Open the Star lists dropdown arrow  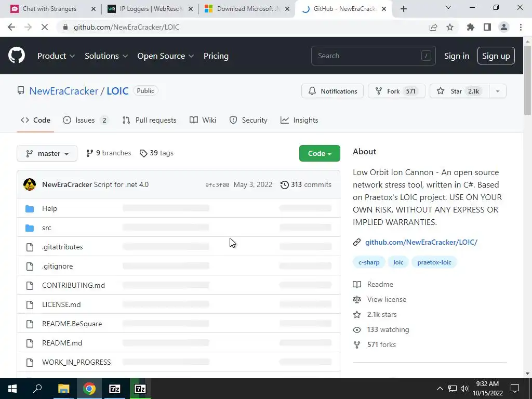(x=497, y=91)
